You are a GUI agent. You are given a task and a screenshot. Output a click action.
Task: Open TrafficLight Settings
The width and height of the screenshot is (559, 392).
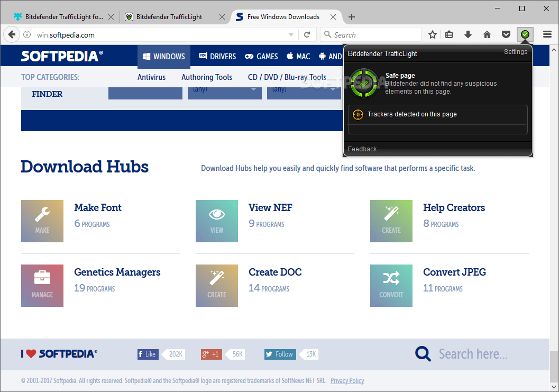(x=516, y=51)
